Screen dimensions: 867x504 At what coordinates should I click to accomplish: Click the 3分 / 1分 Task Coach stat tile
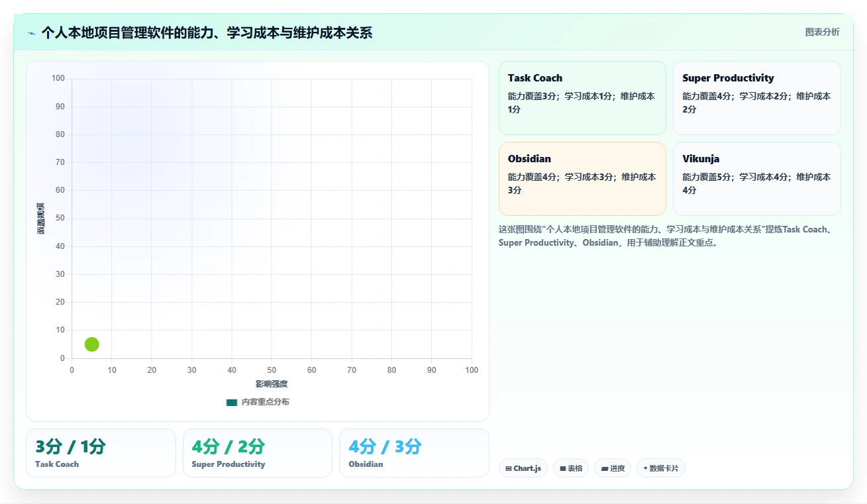[x=101, y=453]
